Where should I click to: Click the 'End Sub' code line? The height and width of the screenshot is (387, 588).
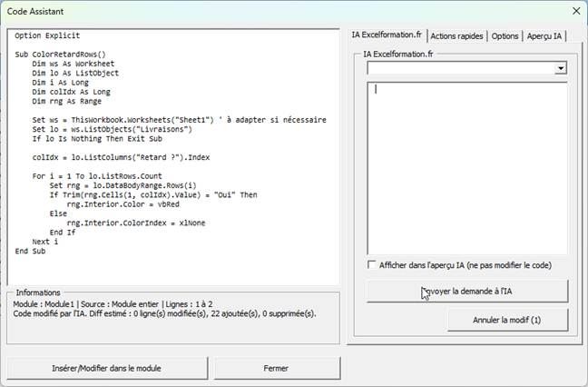point(30,251)
